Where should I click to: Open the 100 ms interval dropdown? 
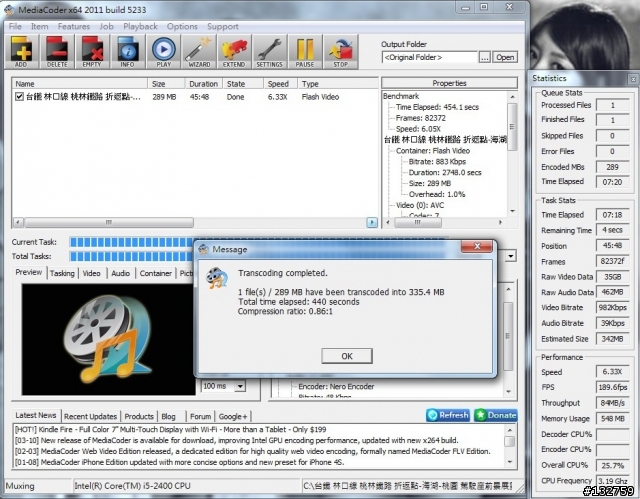240,386
